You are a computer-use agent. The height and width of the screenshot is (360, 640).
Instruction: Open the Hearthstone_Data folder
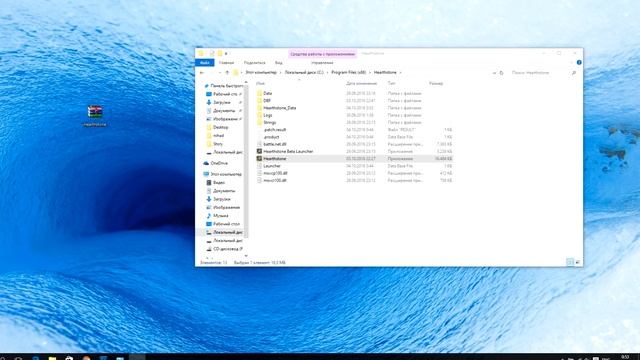(x=280, y=108)
